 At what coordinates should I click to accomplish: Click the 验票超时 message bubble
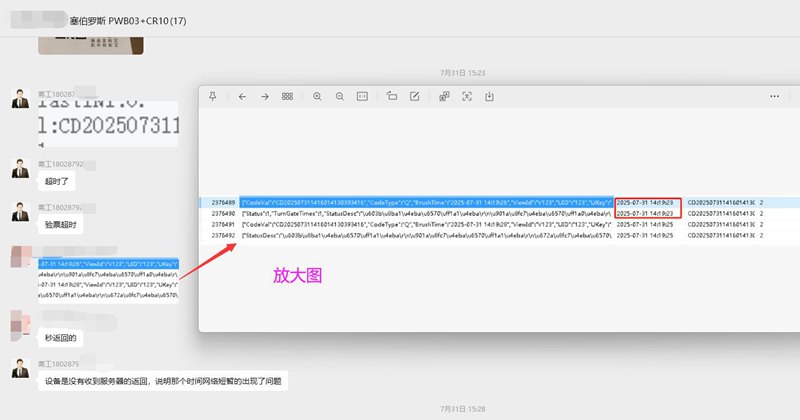(x=59, y=226)
